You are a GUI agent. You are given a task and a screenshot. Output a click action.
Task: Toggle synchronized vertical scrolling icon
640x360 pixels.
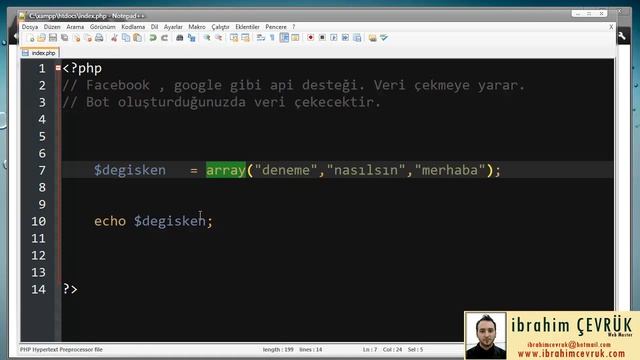point(234,38)
